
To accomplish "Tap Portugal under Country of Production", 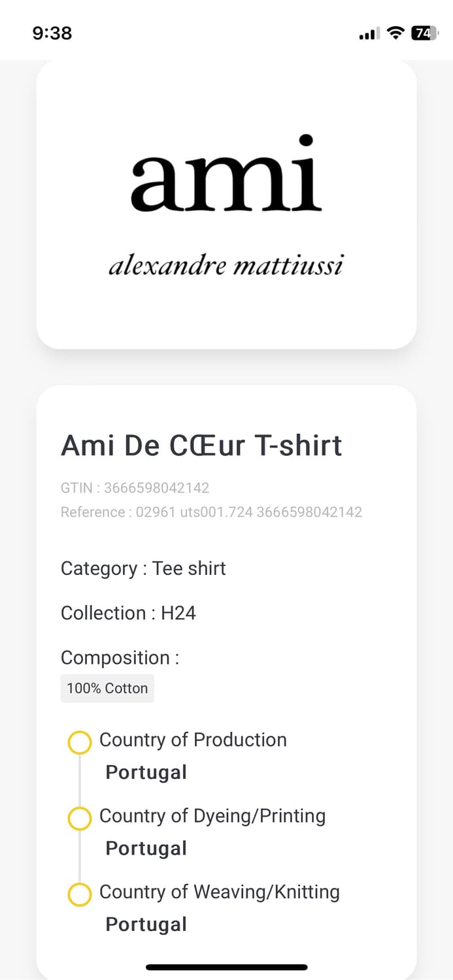I will point(146,772).
